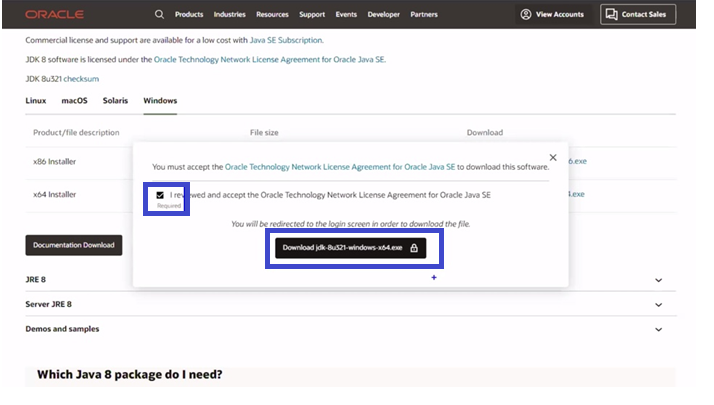This screenshot has height=405, width=714.
Task: Open the Industries menu
Action: 230,15
